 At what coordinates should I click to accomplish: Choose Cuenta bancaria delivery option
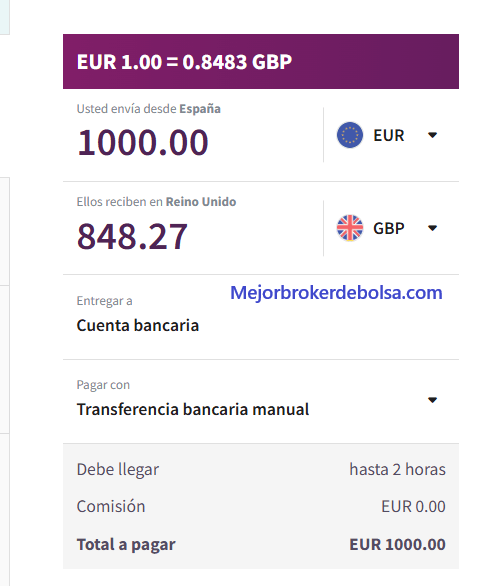pos(138,326)
